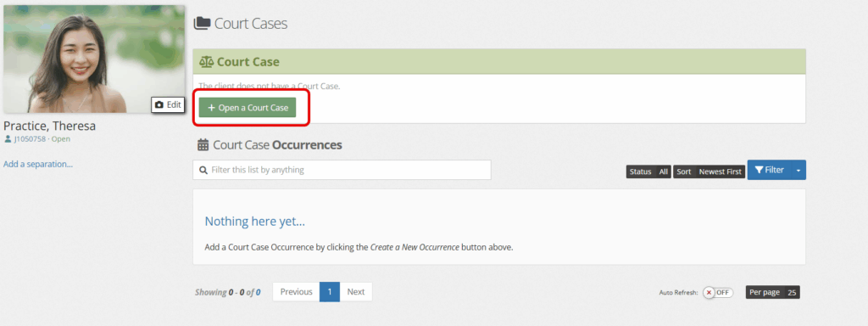Screen dimensions: 868x326
Task: Click the plus icon on Open a Court Case
Action: (x=211, y=108)
